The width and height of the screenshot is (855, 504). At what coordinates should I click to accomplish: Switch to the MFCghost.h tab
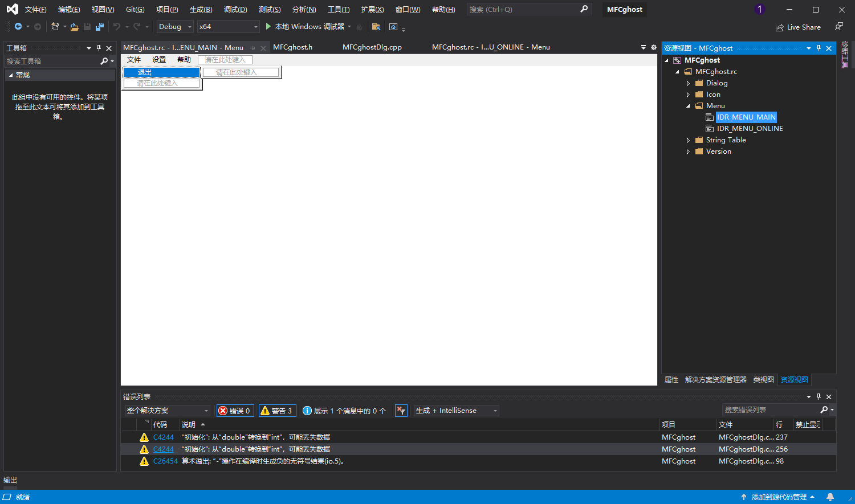pyautogui.click(x=292, y=47)
